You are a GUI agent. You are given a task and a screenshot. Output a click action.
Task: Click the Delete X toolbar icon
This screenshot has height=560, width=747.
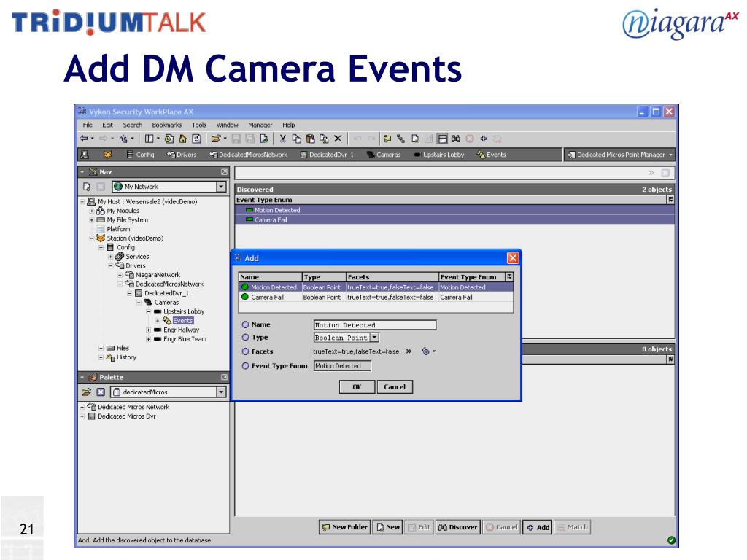pos(338,139)
